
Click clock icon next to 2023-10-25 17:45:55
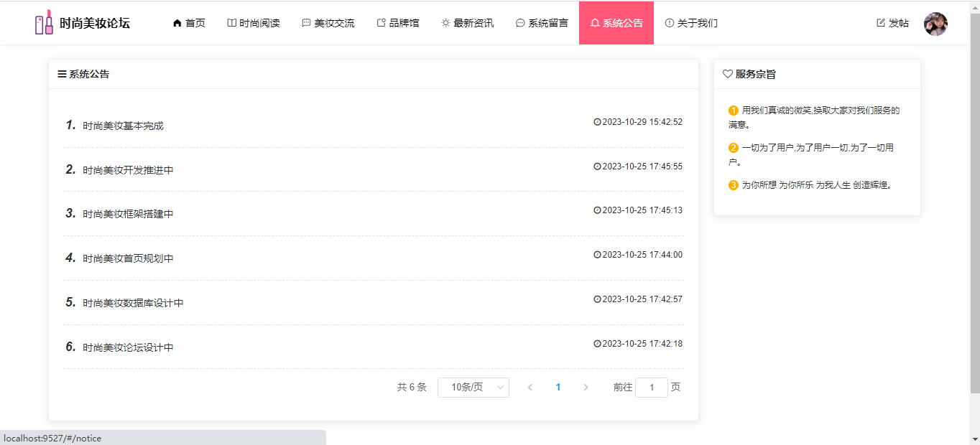click(x=597, y=167)
